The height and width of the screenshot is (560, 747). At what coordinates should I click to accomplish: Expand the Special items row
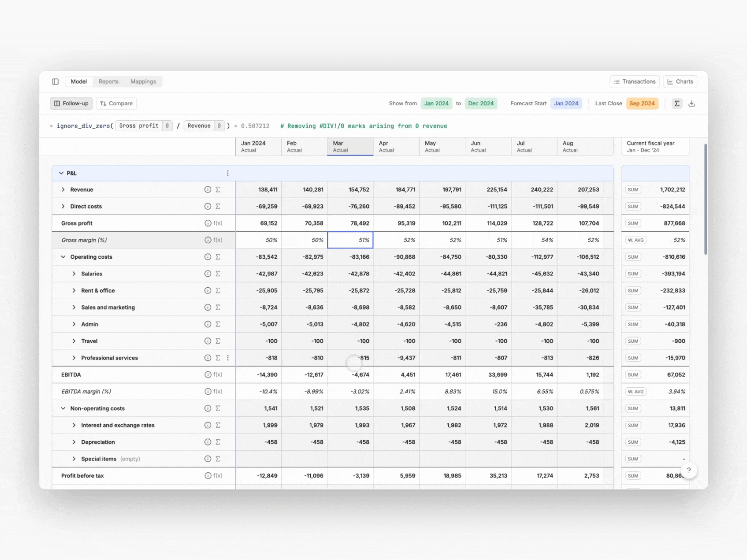pos(74,459)
